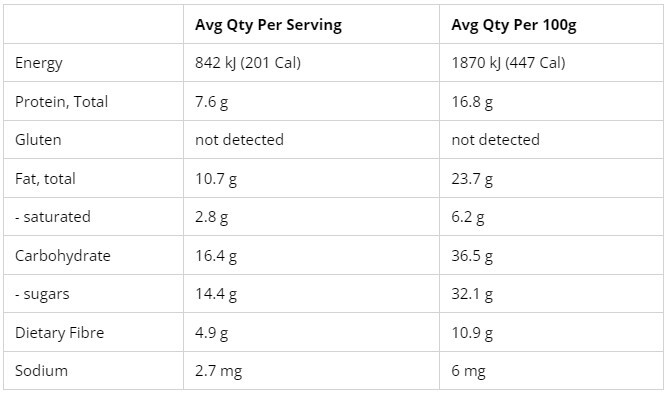This screenshot has height=393, width=668.
Task: Select the Energy row label
Action: 39,63
